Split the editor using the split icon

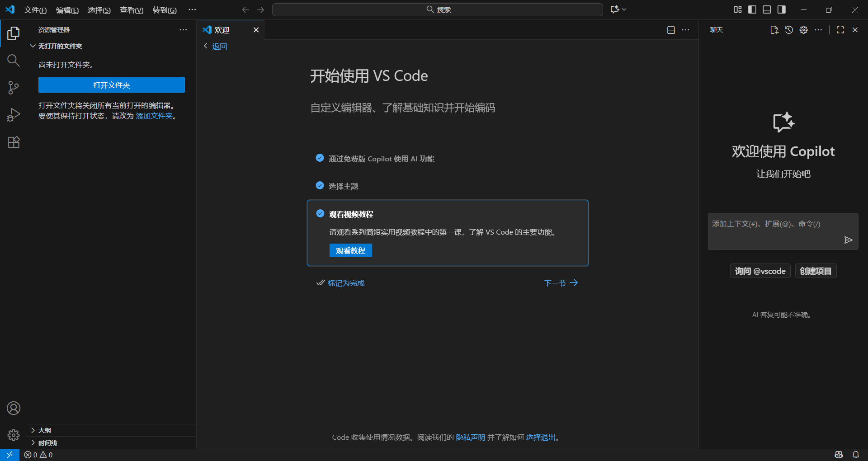[670, 30]
